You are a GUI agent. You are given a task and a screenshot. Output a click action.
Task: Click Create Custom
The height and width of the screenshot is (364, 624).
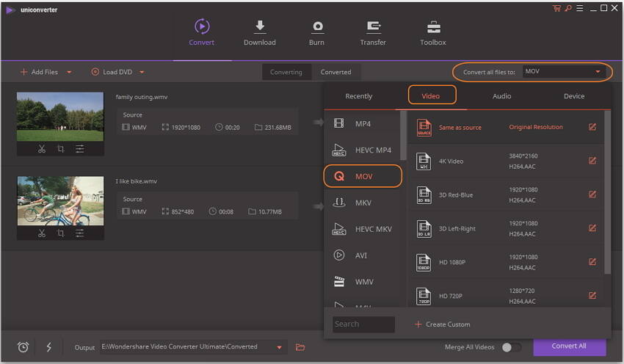[442, 324]
